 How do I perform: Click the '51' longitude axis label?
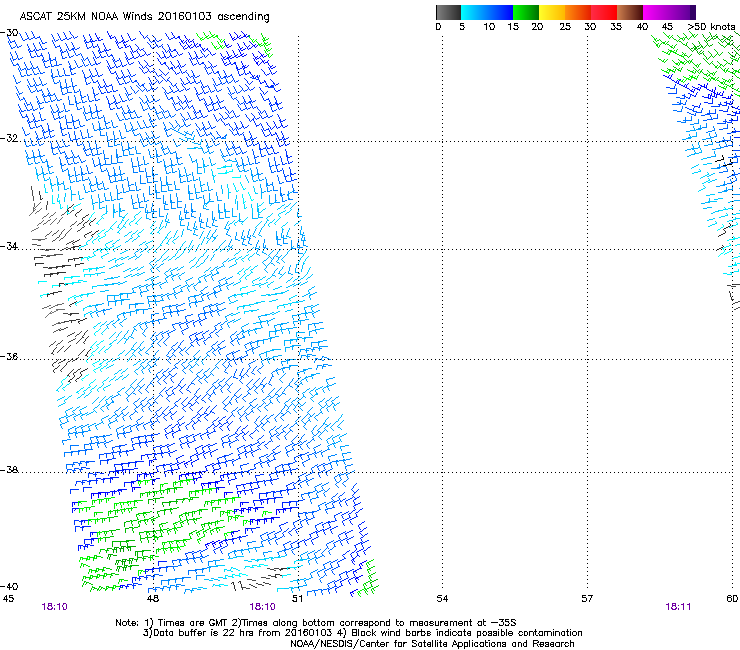click(x=297, y=599)
